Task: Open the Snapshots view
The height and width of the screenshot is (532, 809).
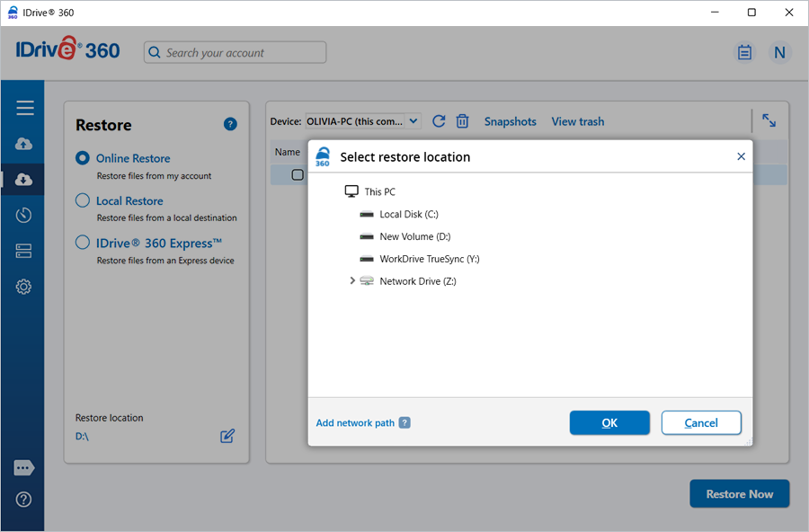Action: tap(510, 121)
